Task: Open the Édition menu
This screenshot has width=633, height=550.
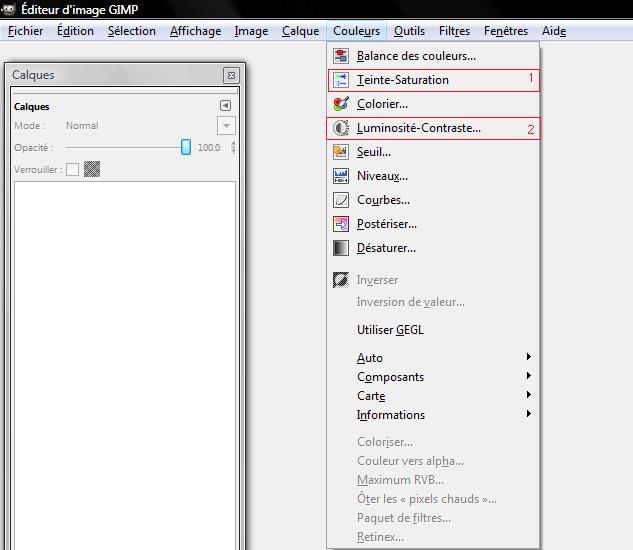Action: tap(75, 31)
